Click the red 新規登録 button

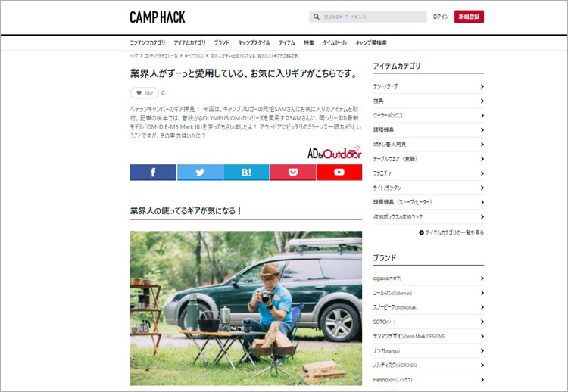coord(469,17)
